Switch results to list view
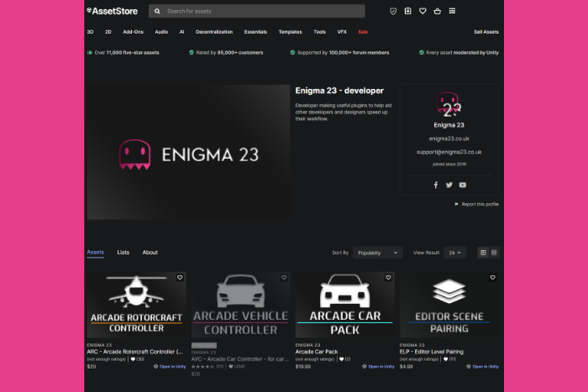Screen dimensions: 588x392 (x=494, y=253)
